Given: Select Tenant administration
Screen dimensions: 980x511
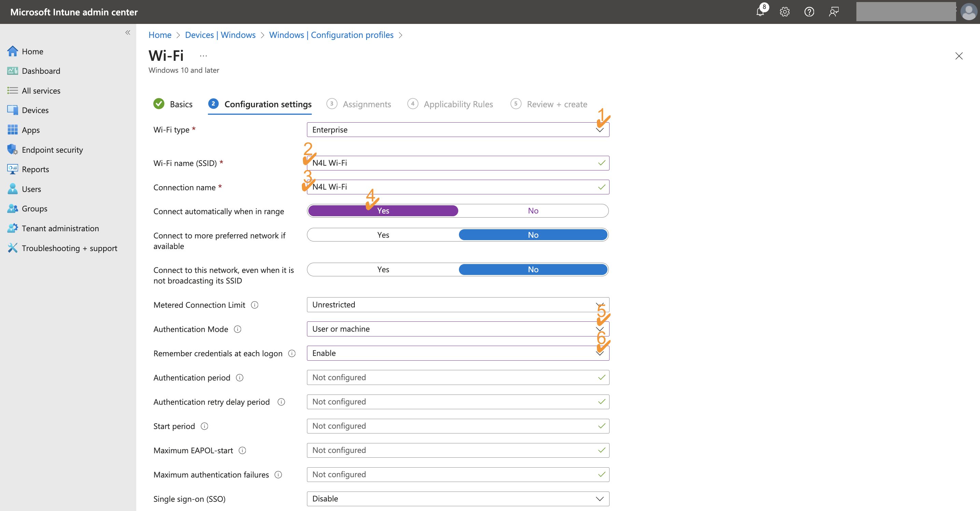Looking at the screenshot, I should tap(60, 228).
